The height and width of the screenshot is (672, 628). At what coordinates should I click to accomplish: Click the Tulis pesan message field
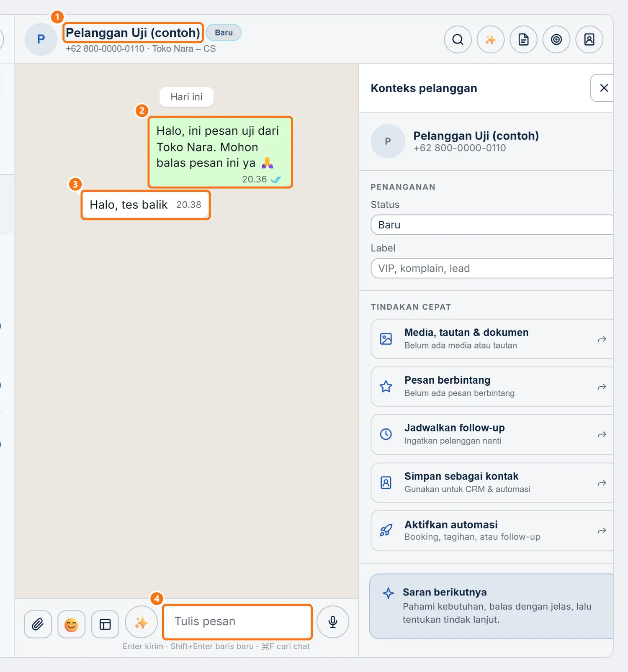[237, 621]
